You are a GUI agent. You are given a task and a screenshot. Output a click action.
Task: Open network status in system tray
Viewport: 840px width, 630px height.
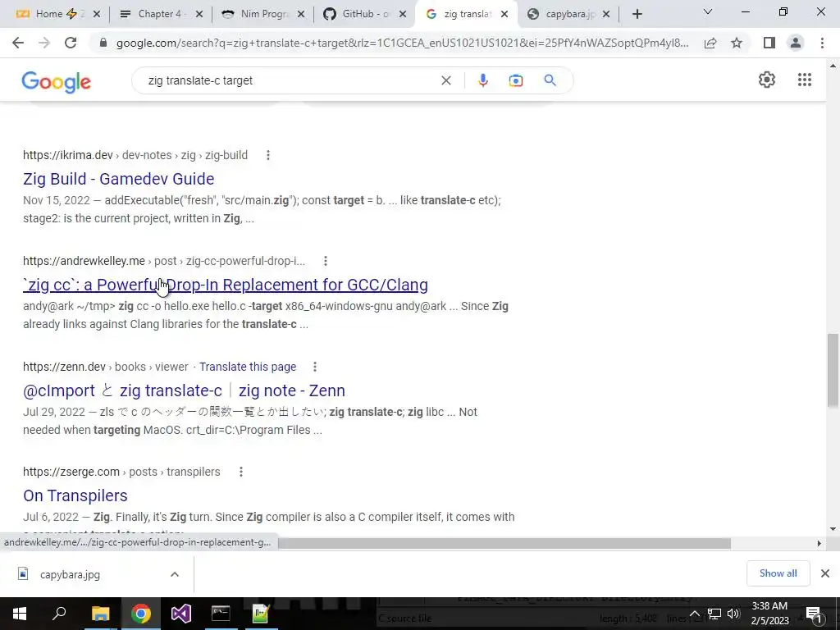(x=714, y=614)
